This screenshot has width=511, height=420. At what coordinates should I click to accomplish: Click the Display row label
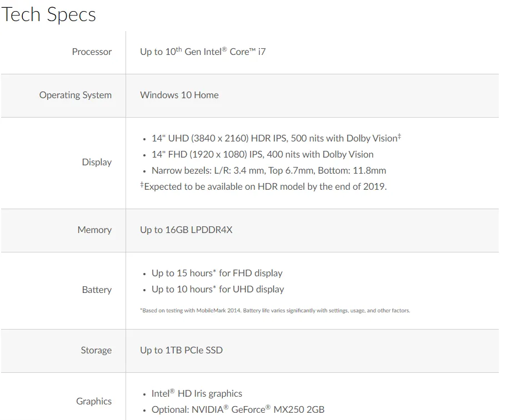(x=97, y=162)
